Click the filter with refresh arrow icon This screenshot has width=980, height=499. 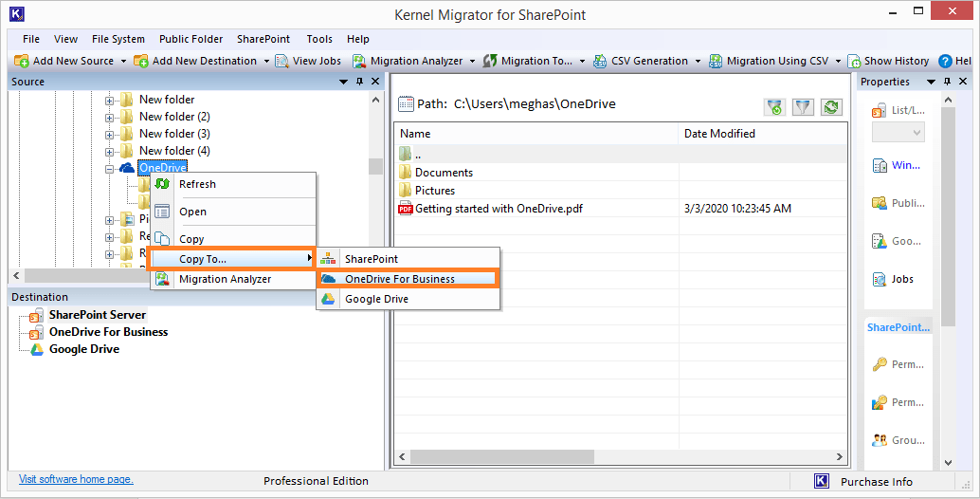point(775,107)
